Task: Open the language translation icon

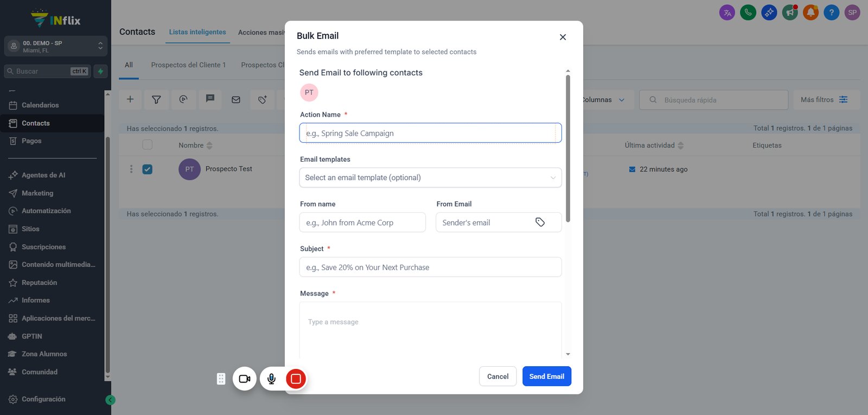Action: point(727,12)
